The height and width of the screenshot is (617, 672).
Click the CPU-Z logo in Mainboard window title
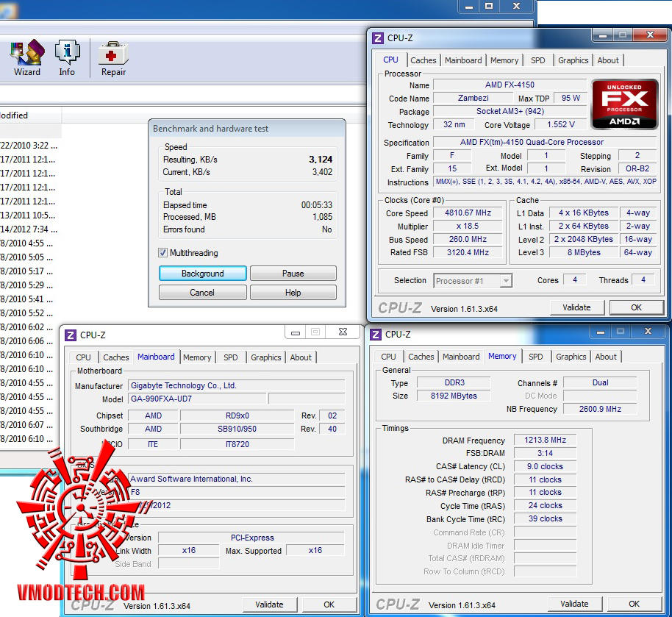[x=71, y=335]
